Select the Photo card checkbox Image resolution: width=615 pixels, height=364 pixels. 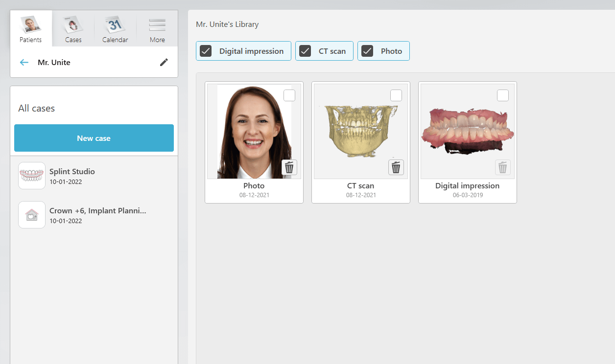[x=289, y=95]
